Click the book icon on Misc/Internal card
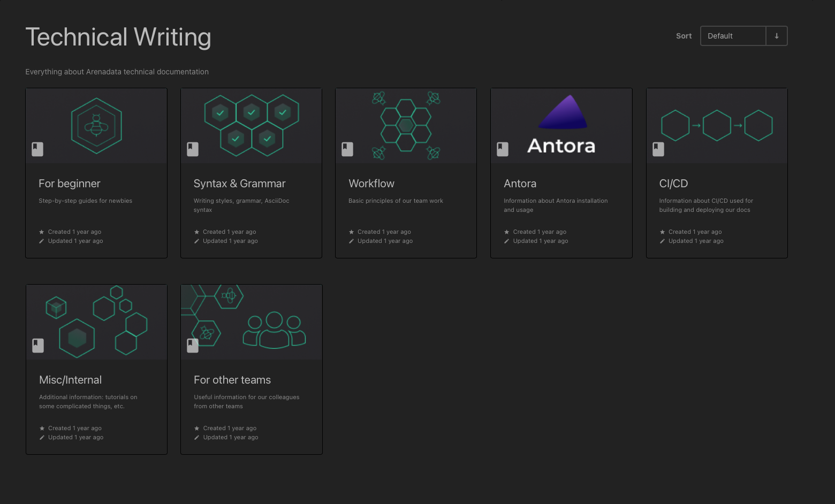The width and height of the screenshot is (835, 504). point(38,345)
